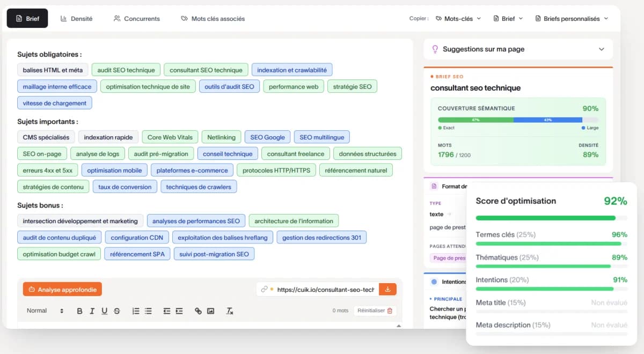The height and width of the screenshot is (354, 644).
Task: Select the 'conseil technique' tag
Action: 228,154
